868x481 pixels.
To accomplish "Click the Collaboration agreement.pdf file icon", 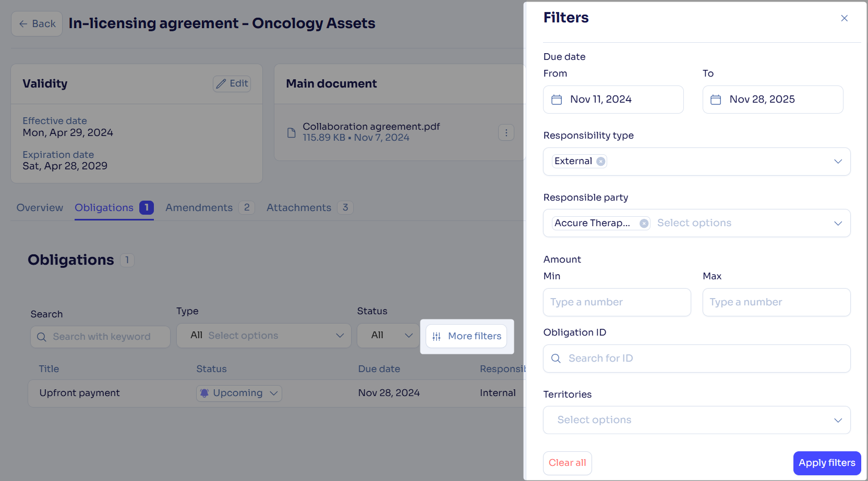I will pos(292,133).
